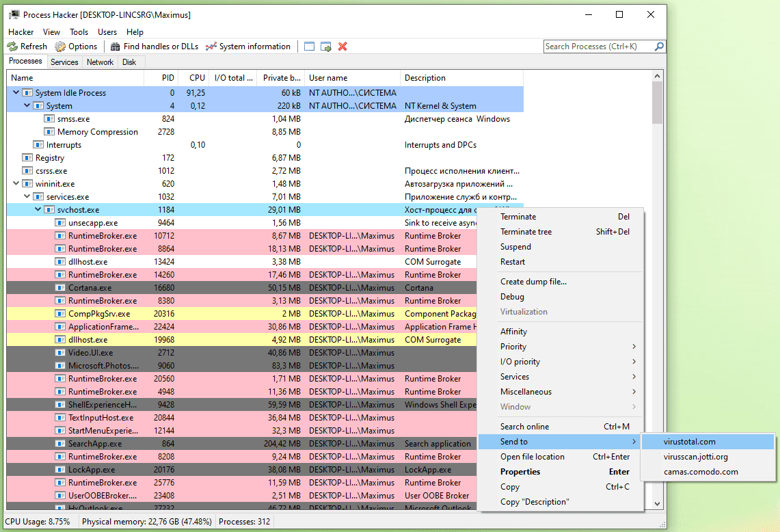Image resolution: width=780 pixels, height=532 pixels.
Task: Collapse the svchost.exe tree node
Action: click(x=38, y=209)
